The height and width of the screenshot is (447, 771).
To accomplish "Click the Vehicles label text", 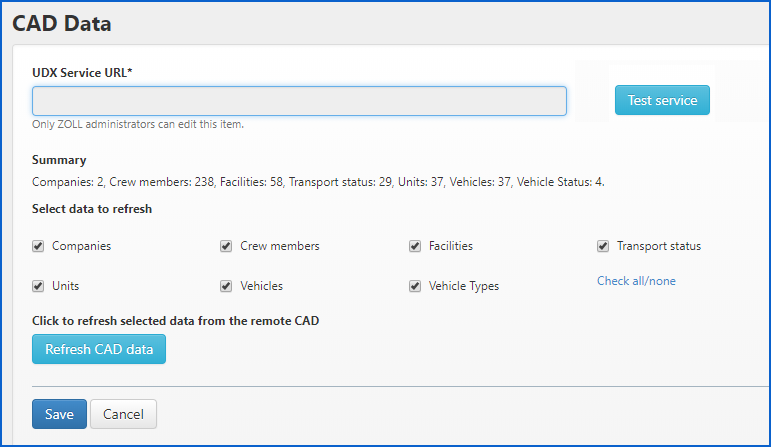I will click(261, 286).
